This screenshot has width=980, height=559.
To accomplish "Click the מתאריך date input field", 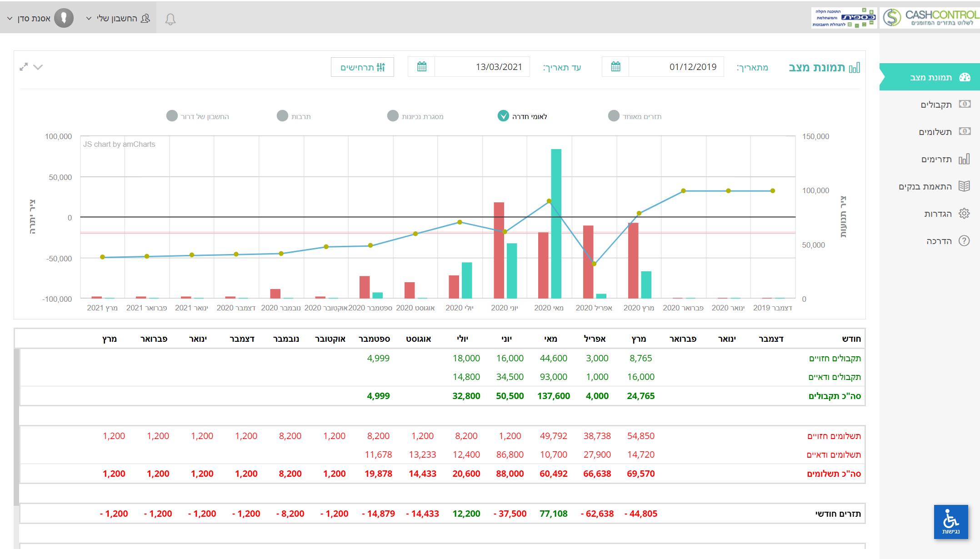I will 676,67.
